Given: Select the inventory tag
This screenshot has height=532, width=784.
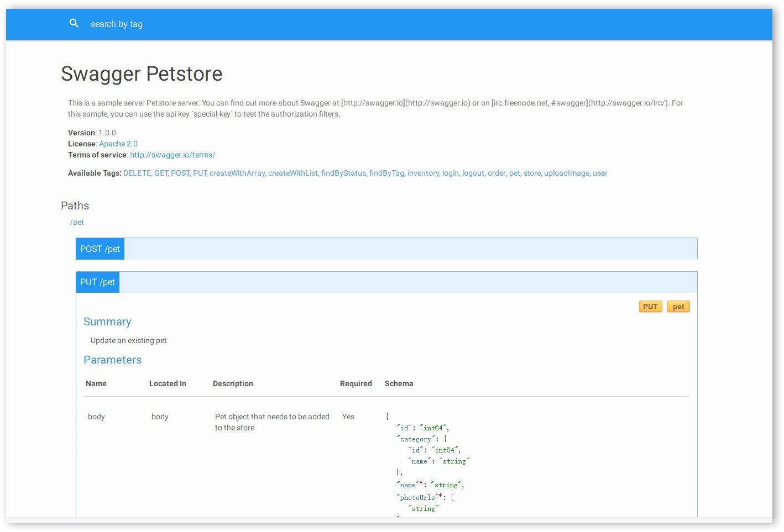Looking at the screenshot, I should point(424,173).
